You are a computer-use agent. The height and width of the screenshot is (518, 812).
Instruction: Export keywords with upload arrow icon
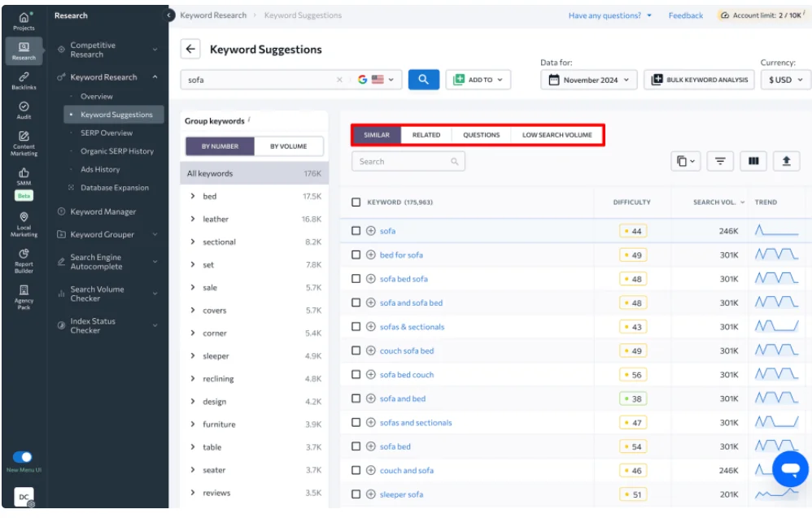[786, 162]
